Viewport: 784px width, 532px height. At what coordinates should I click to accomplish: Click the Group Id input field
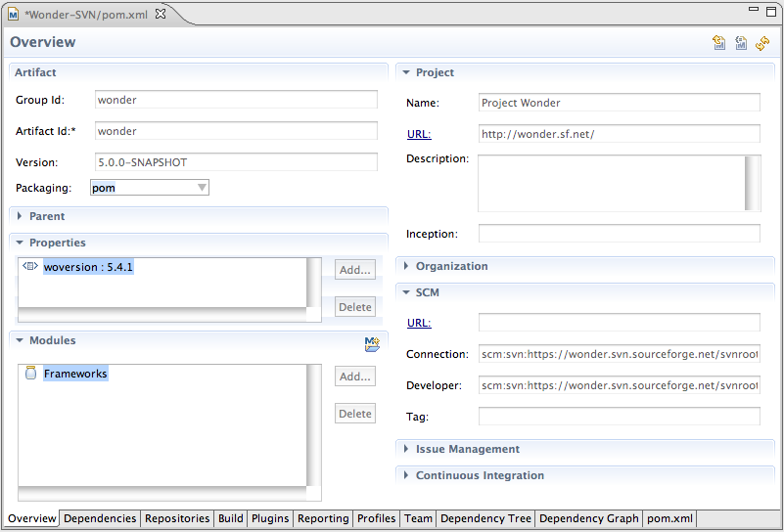point(236,100)
